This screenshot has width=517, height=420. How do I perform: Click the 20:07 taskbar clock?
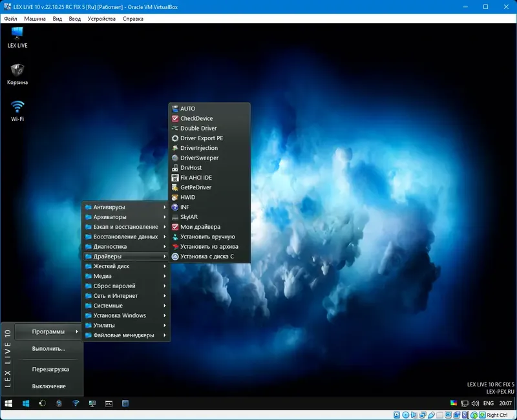tap(505, 403)
